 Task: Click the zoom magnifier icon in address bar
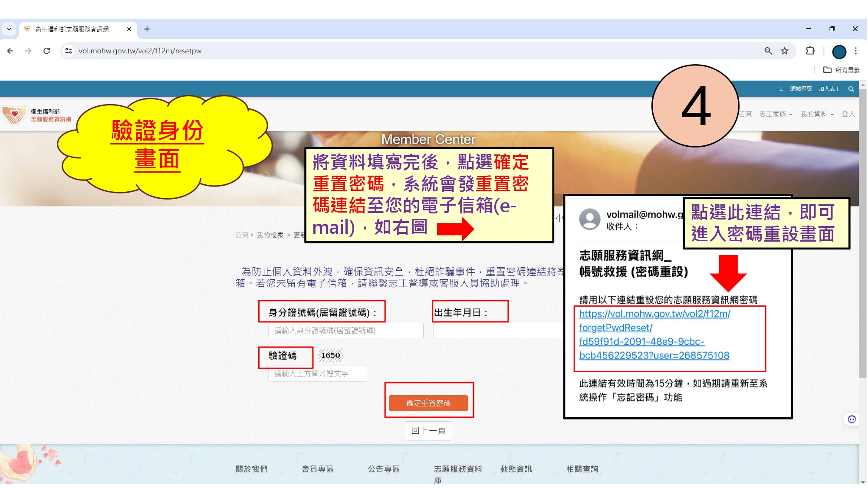point(768,51)
